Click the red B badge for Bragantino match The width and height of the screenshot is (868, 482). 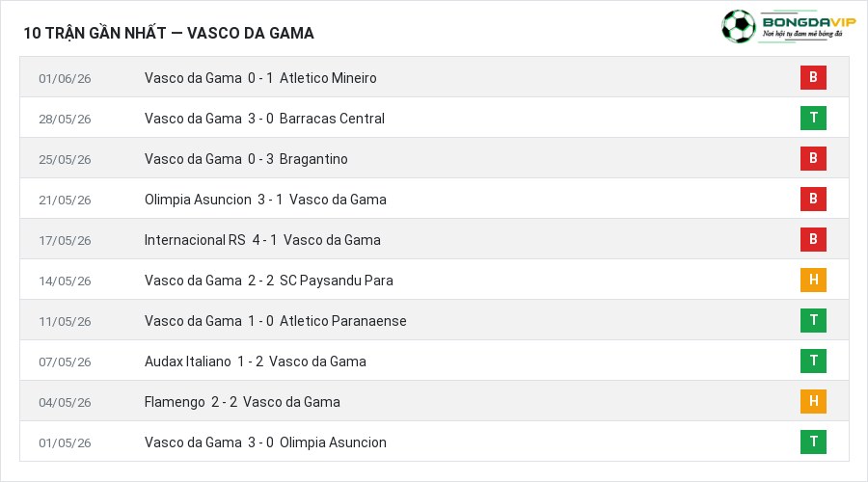(x=813, y=158)
